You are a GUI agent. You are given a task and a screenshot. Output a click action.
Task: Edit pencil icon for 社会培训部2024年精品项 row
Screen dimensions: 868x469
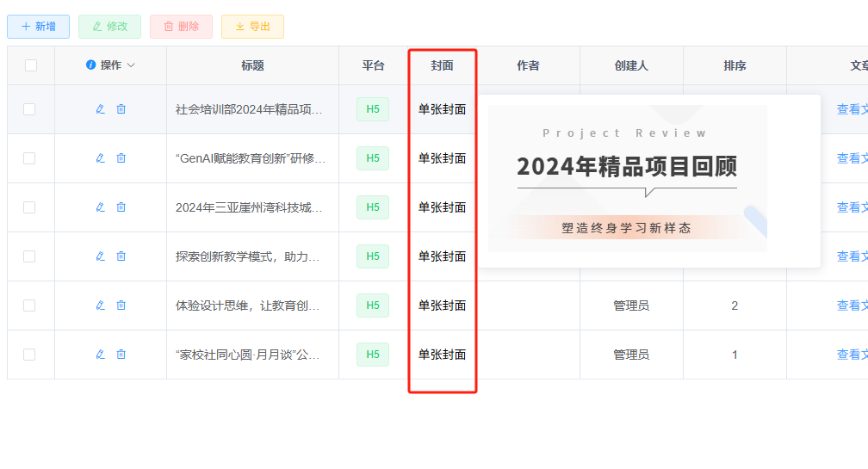pos(100,109)
